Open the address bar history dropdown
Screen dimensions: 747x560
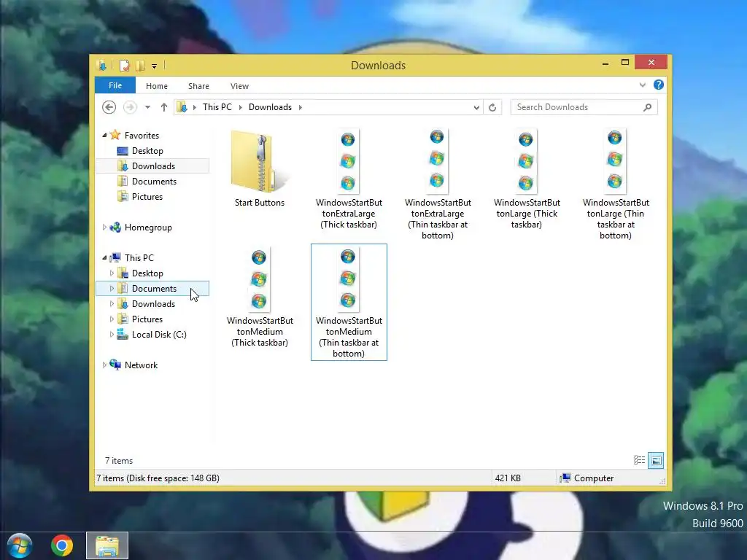tap(476, 107)
